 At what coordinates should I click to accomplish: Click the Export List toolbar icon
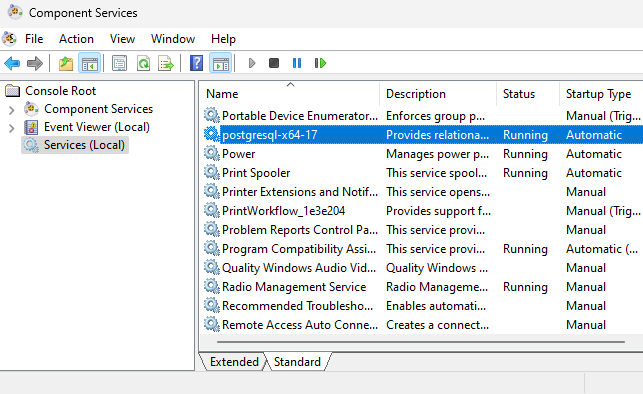pos(166,63)
